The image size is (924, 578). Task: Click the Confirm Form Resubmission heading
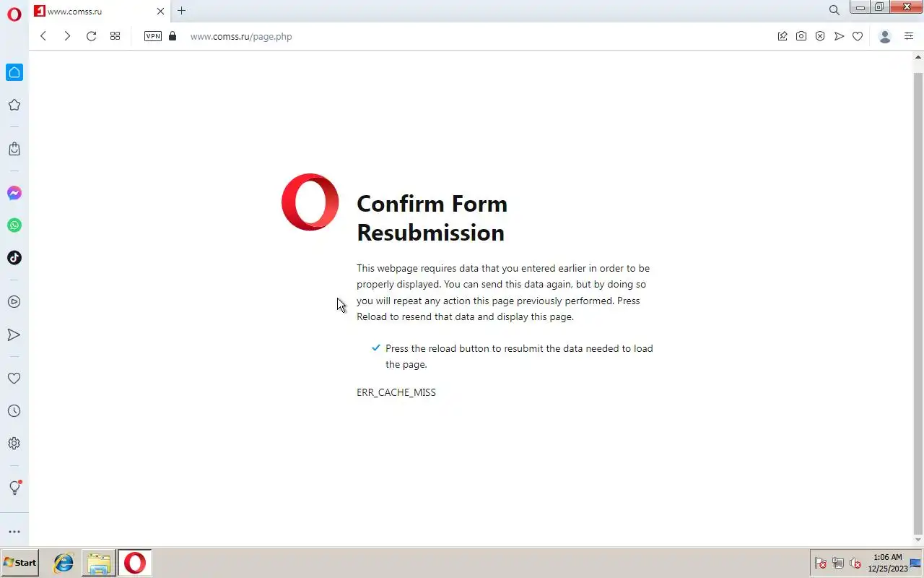tap(432, 217)
